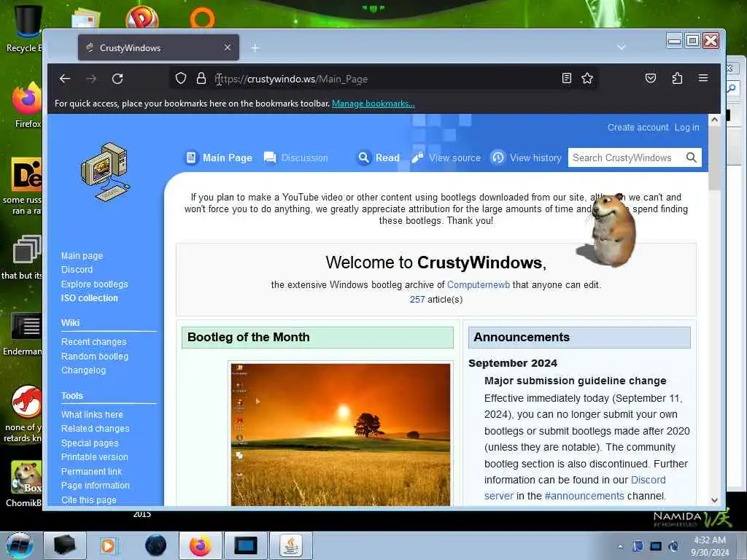Open Printable version link

click(x=94, y=457)
